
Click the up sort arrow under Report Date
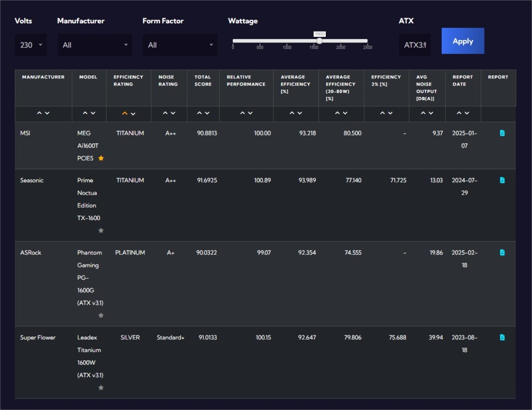[459, 113]
